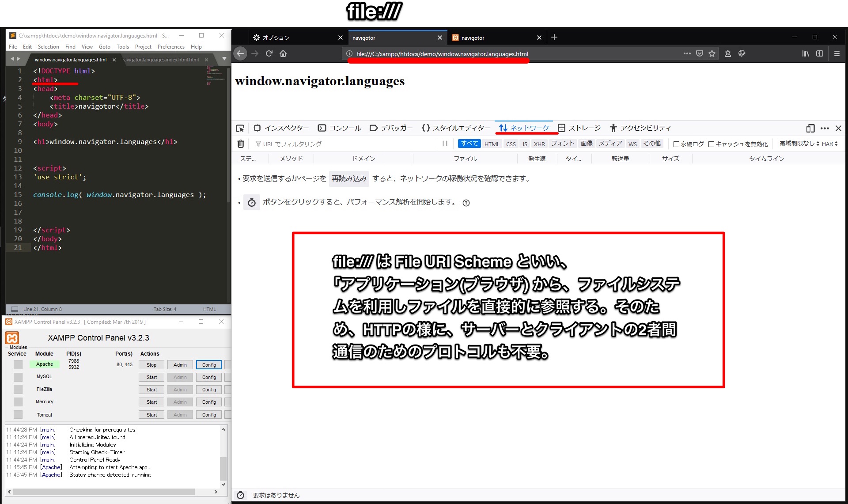The width and height of the screenshot is (848, 504).
Task: Click the URL filter input field
Action: tap(344, 144)
